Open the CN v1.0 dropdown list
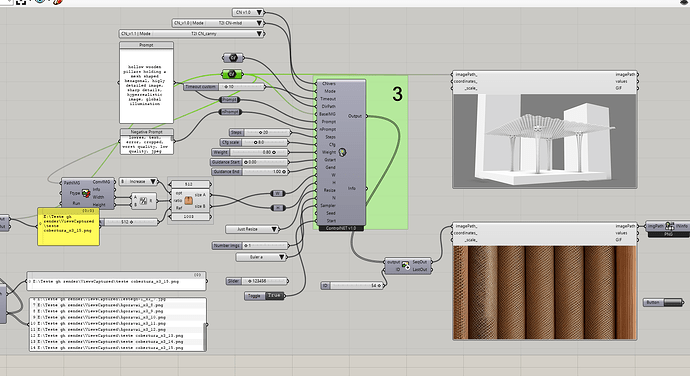Viewport: 690px width, 376px height. click(248, 12)
